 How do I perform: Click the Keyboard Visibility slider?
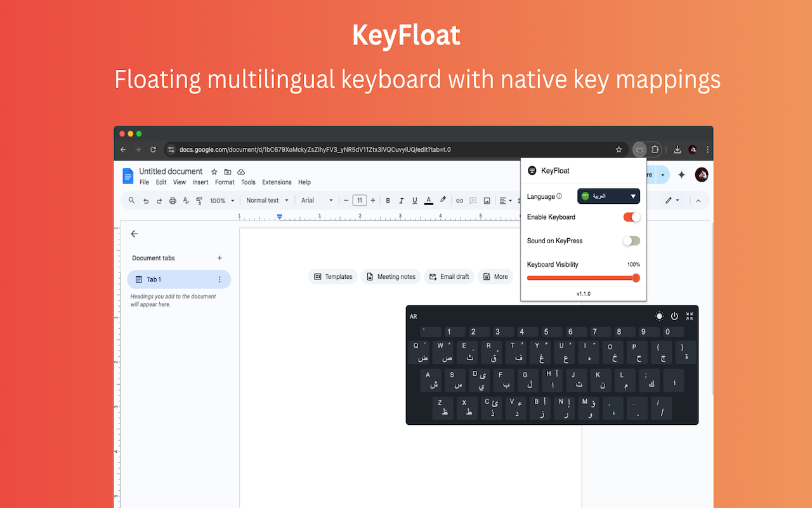[583, 277]
